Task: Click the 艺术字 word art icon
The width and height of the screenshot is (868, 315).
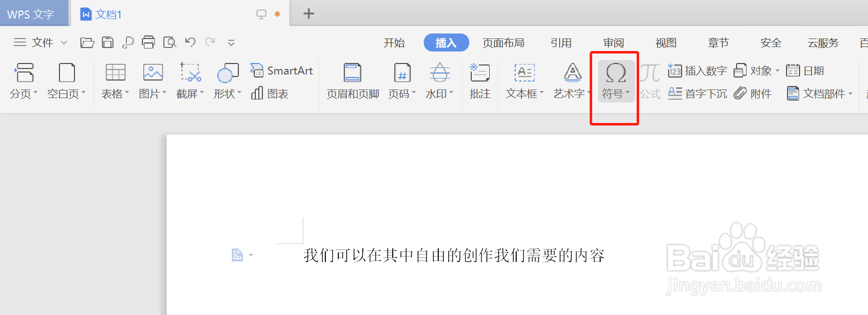Action: click(x=573, y=73)
